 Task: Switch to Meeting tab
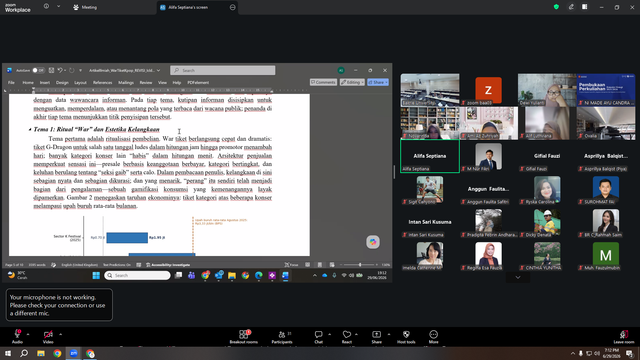pos(85,7)
